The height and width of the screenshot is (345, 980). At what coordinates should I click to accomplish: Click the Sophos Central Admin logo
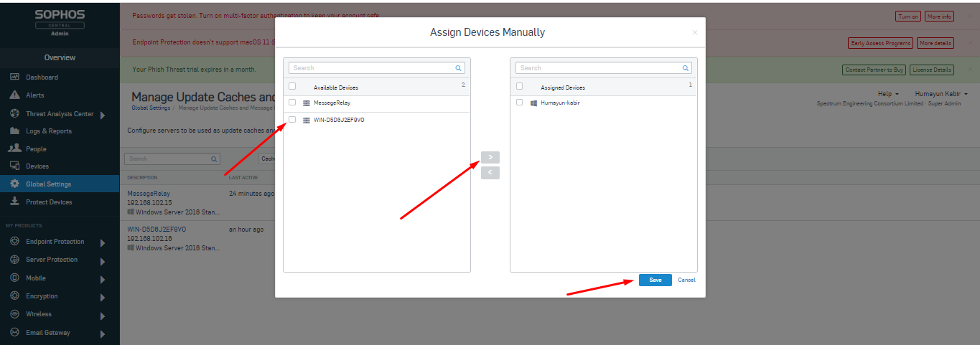tap(60, 22)
